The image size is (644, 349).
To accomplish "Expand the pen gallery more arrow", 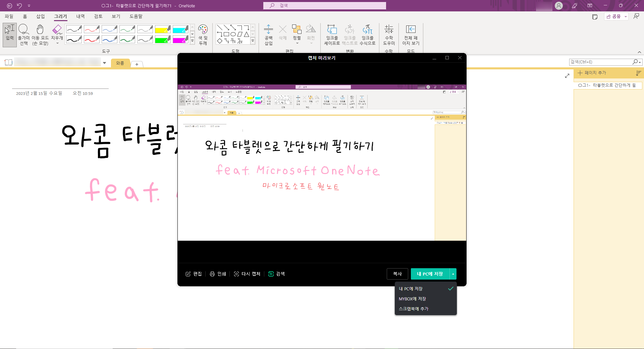I will pos(193,41).
